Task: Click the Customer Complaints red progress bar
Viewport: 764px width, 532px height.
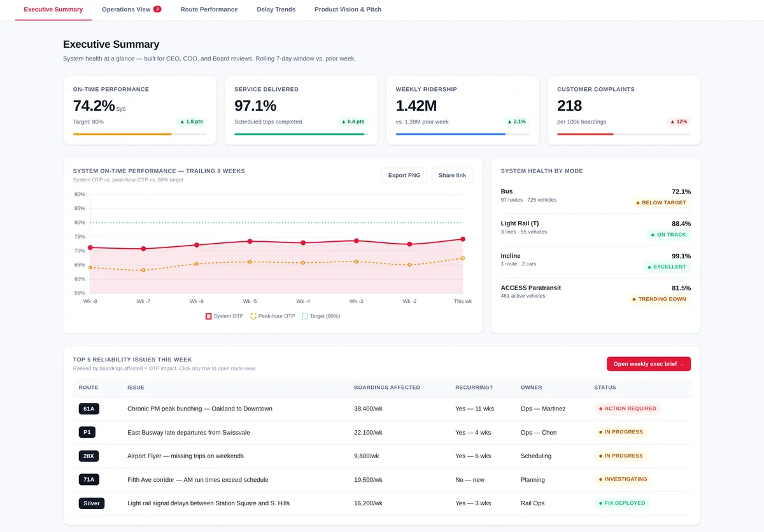Action: (x=585, y=134)
